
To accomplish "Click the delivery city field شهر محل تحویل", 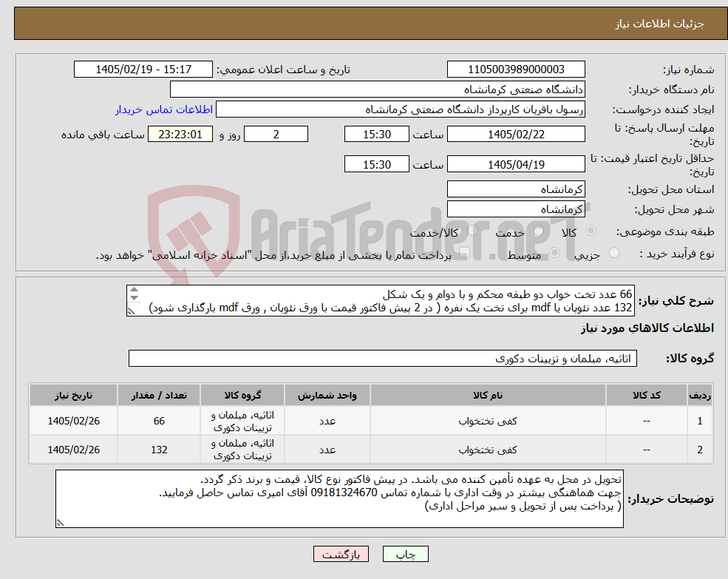I will point(516,209).
